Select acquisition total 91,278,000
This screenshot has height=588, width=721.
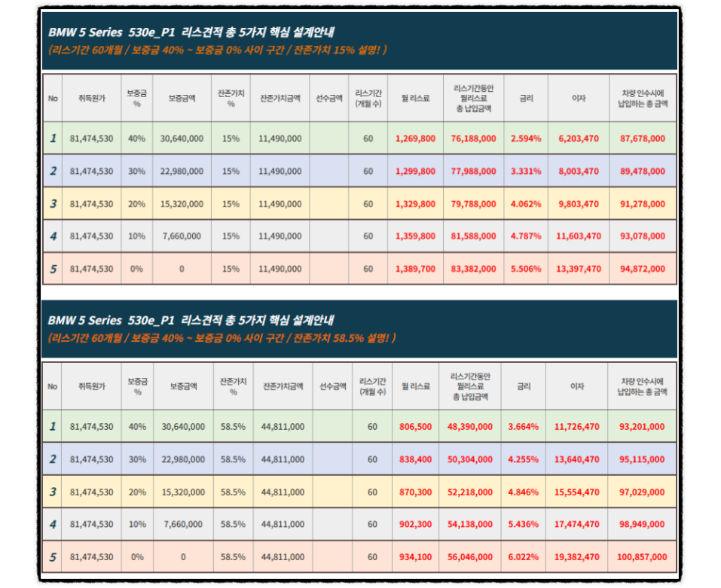[643, 203]
